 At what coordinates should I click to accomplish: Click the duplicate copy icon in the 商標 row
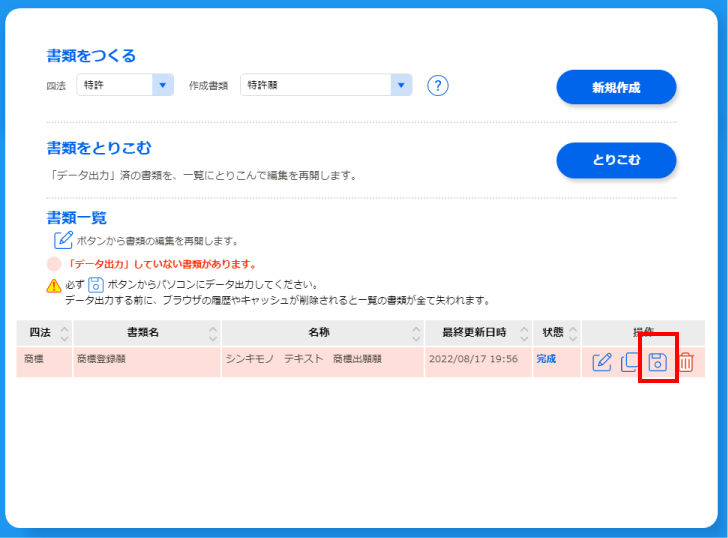point(630,362)
